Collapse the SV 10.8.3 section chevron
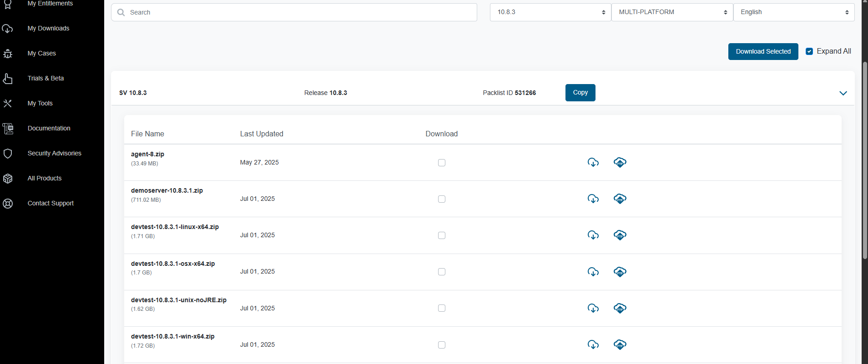This screenshot has height=364, width=868. pyautogui.click(x=843, y=93)
